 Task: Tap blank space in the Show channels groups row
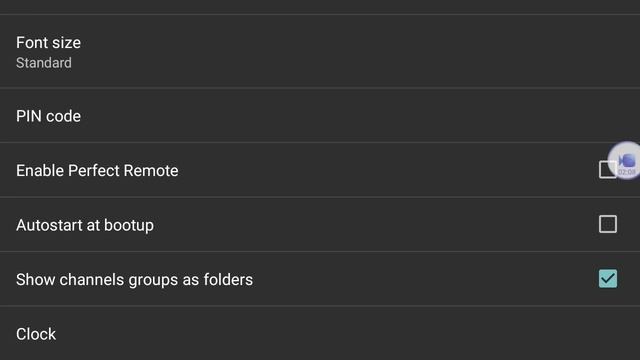click(x=424, y=279)
